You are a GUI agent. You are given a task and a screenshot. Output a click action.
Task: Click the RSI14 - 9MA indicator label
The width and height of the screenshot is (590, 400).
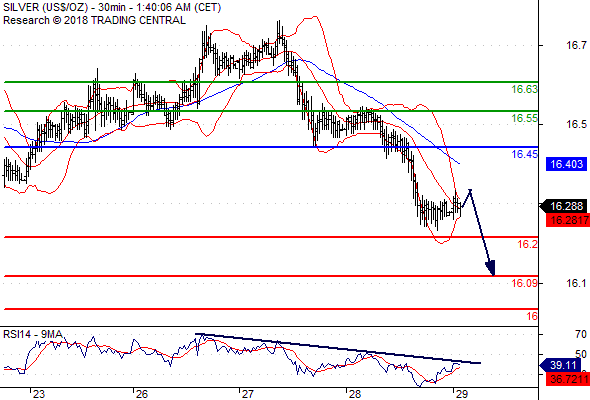(33, 334)
